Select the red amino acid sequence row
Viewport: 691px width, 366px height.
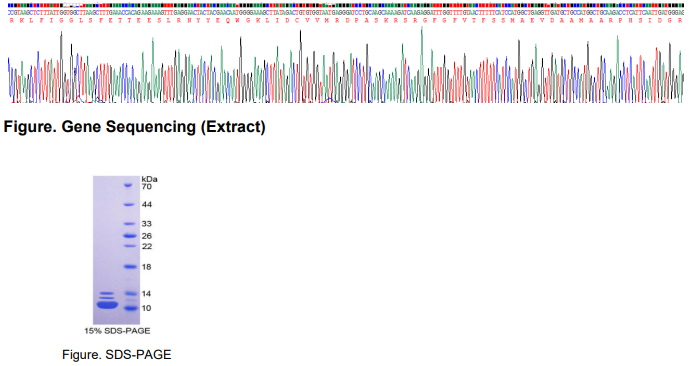click(346, 21)
